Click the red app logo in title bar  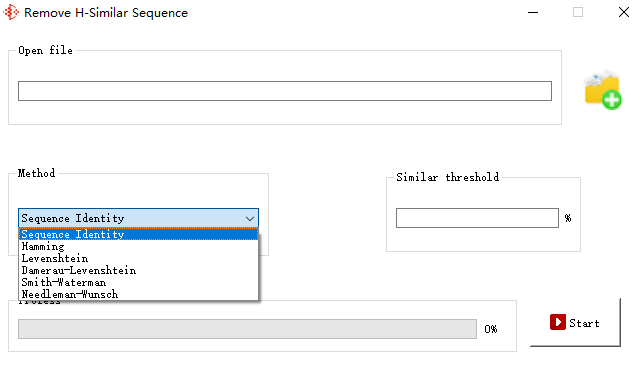[11, 12]
